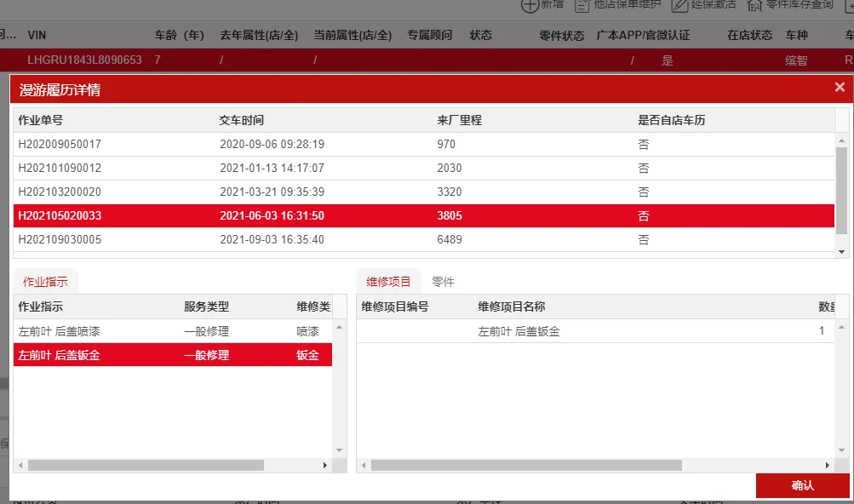Click the 交车时间 column header

[x=241, y=120]
